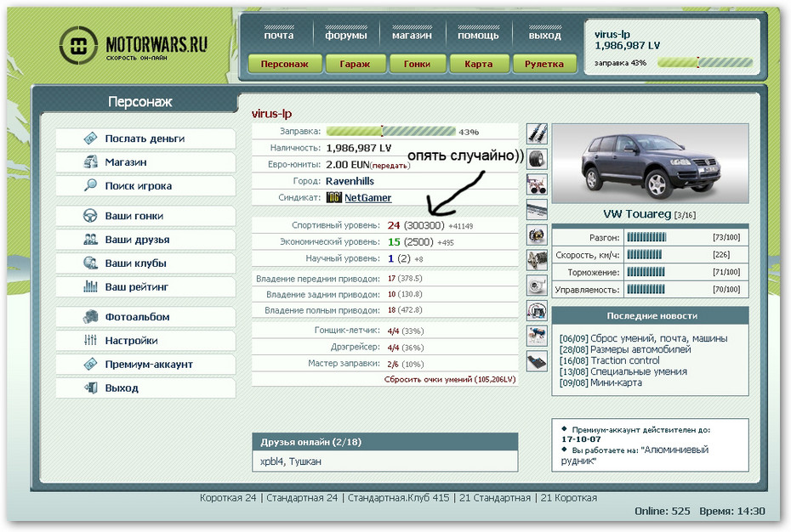Click the exhaust system part icon
791x532 pixels.
(x=537, y=209)
